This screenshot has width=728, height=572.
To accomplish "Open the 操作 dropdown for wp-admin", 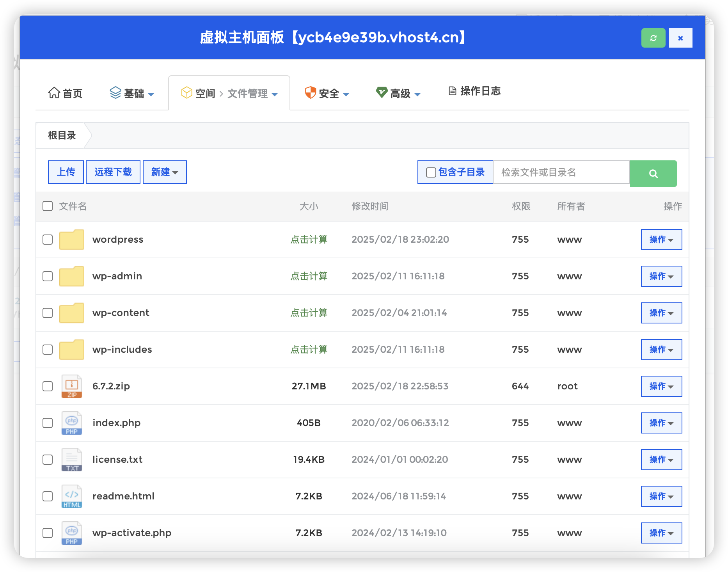I will tap(661, 276).
